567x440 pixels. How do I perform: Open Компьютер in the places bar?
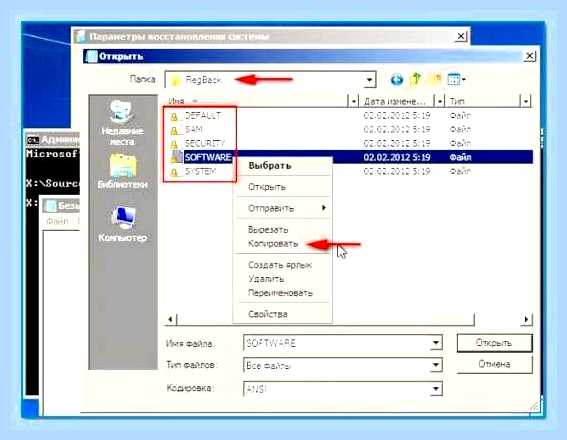123,224
